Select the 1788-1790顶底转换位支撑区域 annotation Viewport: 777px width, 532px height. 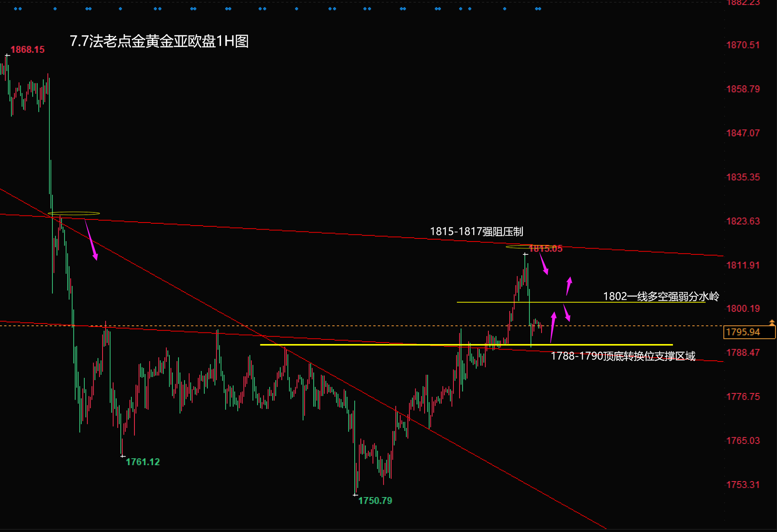[623, 356]
